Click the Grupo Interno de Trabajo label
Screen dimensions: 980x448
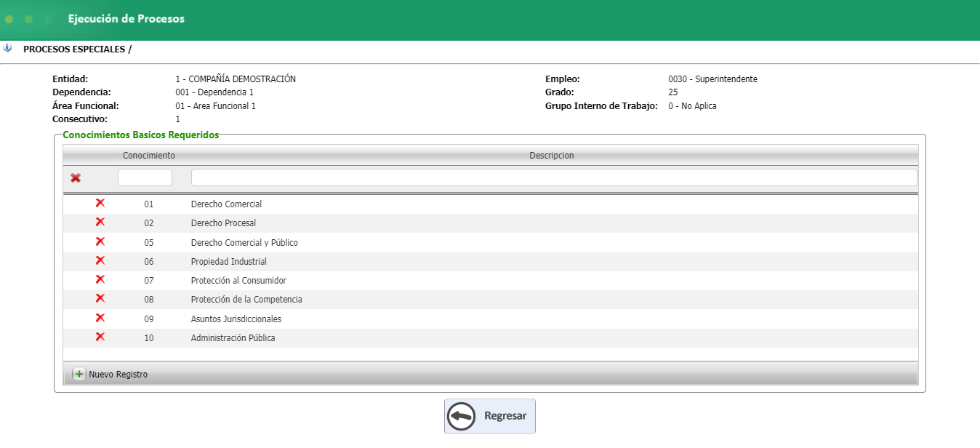(x=601, y=106)
